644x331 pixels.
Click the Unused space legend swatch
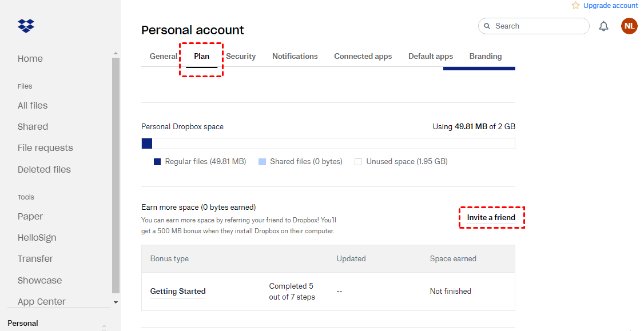tap(358, 162)
